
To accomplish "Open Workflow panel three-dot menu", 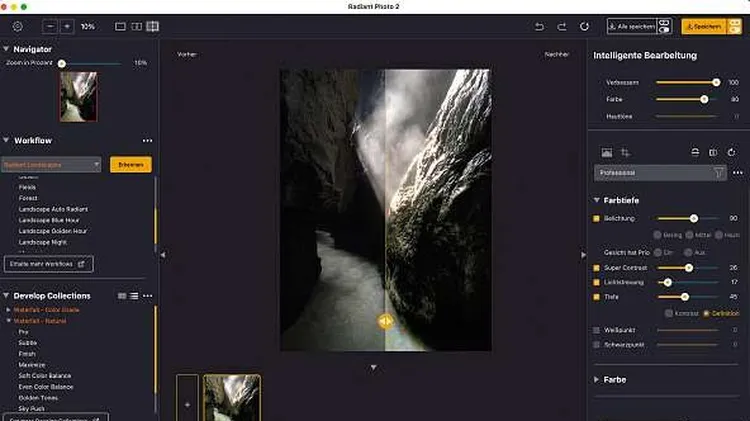I will point(147,141).
